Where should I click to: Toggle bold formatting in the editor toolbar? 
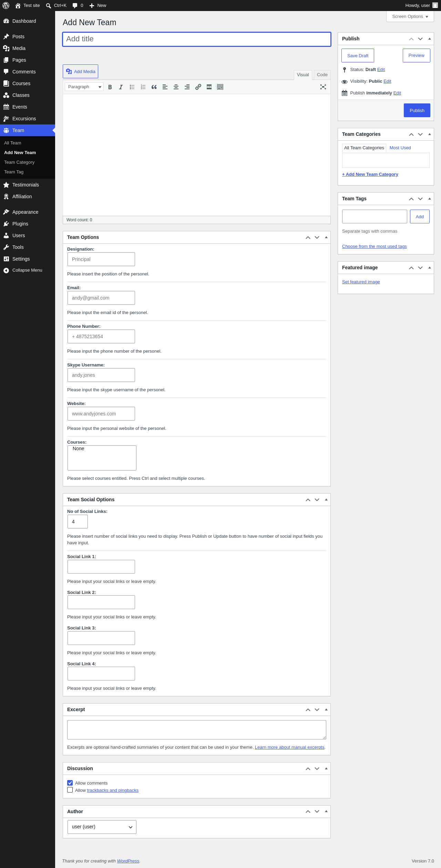pyautogui.click(x=110, y=87)
